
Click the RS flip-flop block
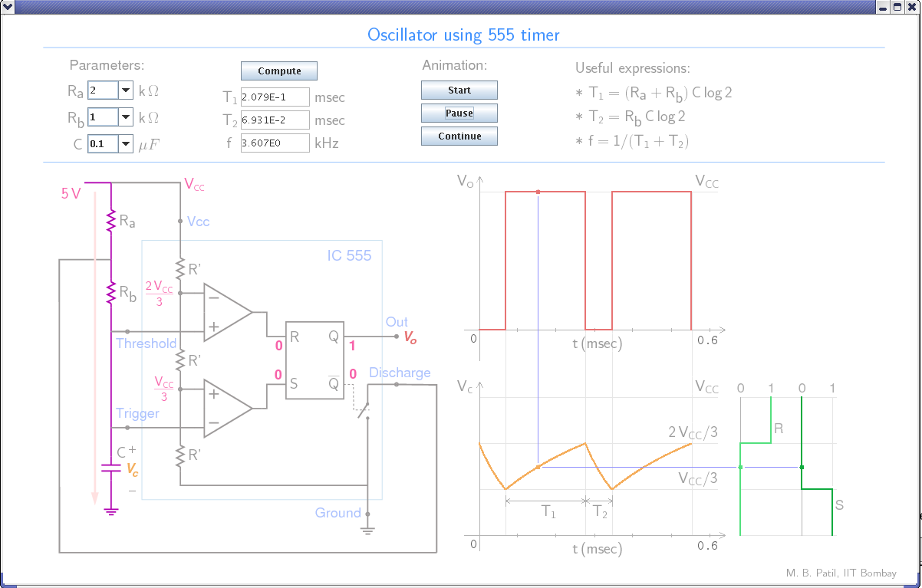(314, 360)
